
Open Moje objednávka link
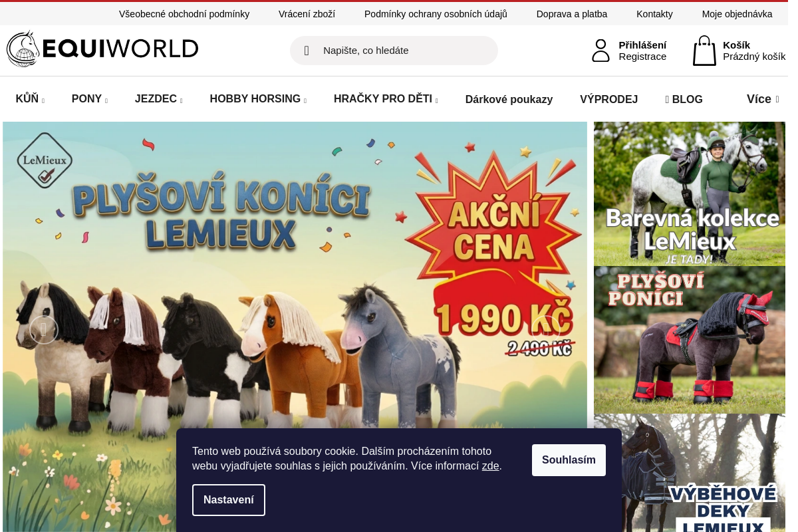(x=737, y=14)
